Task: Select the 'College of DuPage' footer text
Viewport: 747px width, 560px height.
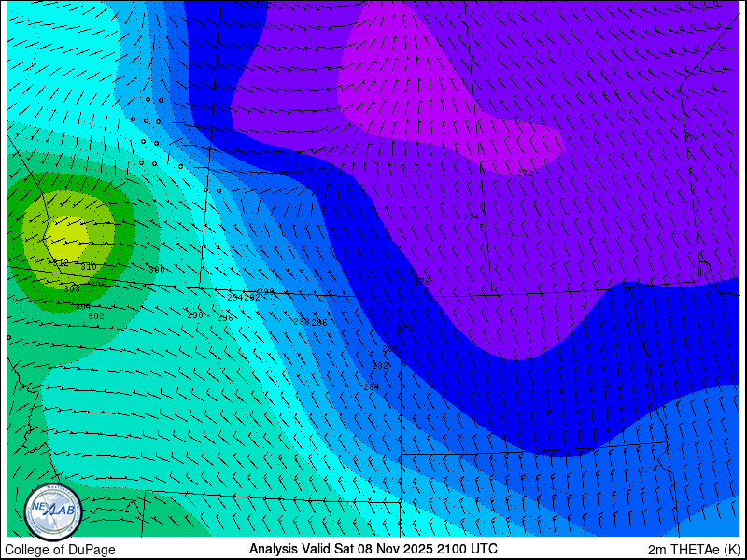Action: [x=60, y=550]
